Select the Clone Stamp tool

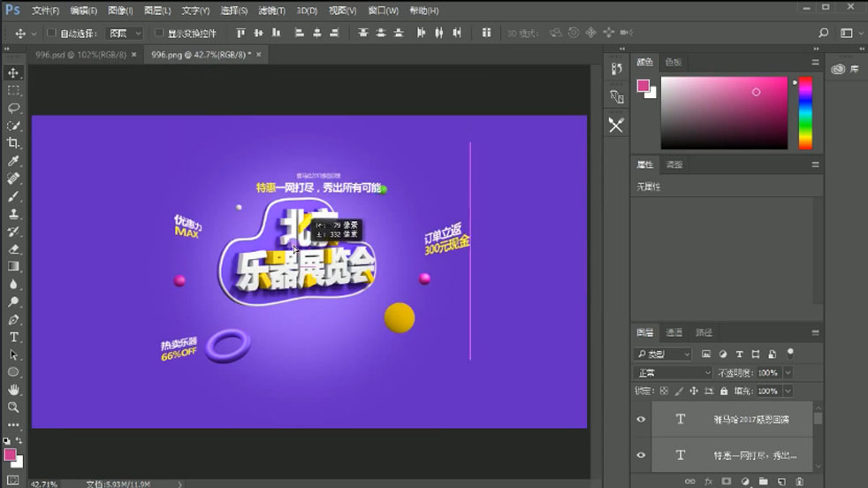point(13,214)
